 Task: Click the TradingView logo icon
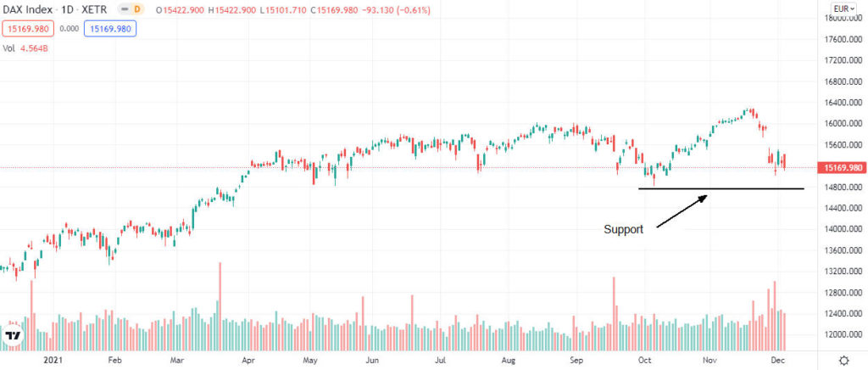click(14, 334)
